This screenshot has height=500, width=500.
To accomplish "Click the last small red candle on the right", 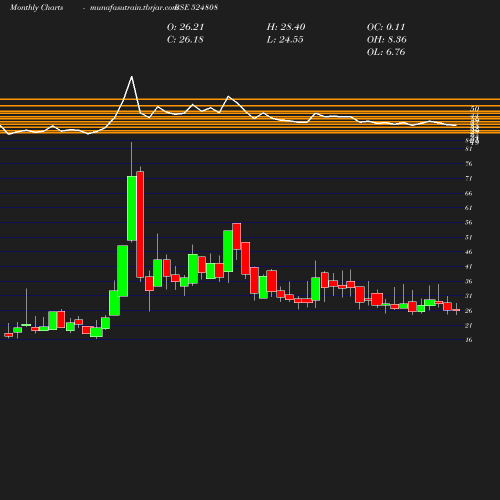I will click(x=456, y=310).
